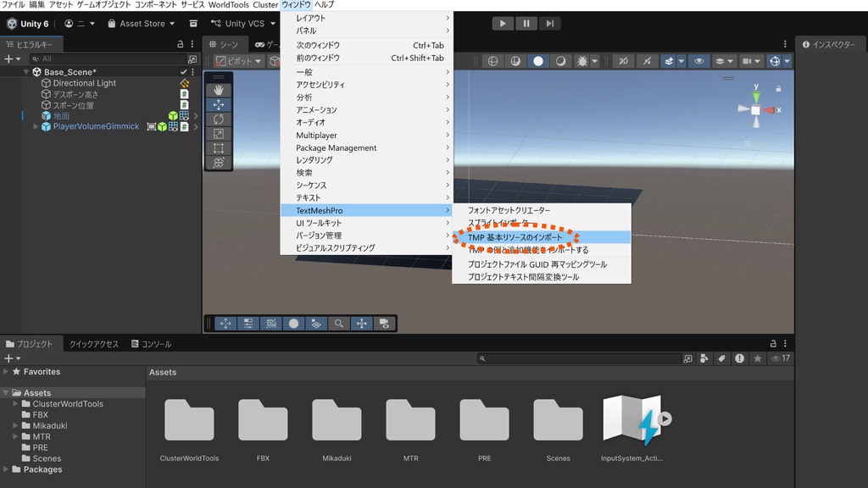Click the Unity 6 logo button

(x=28, y=23)
